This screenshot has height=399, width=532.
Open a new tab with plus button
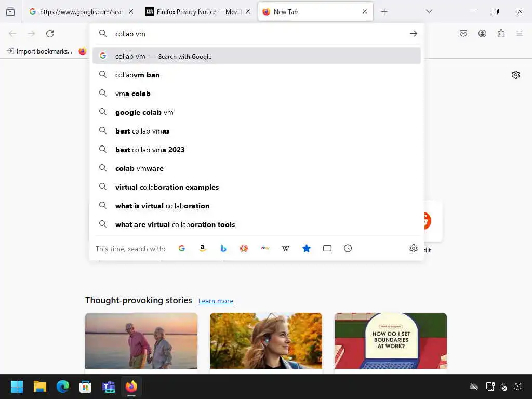coord(384,12)
